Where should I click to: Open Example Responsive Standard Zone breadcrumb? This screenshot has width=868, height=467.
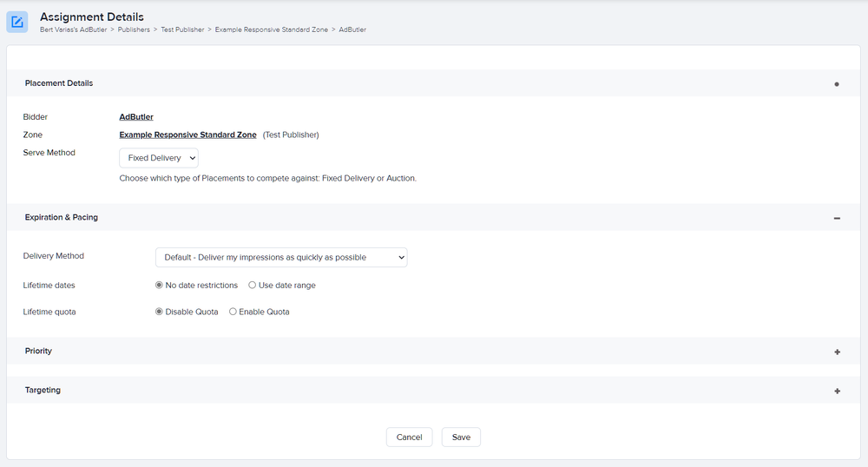pos(271,30)
